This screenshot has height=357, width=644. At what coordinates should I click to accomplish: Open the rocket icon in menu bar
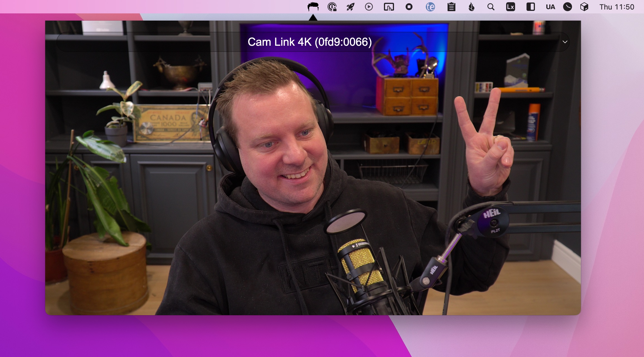350,7
